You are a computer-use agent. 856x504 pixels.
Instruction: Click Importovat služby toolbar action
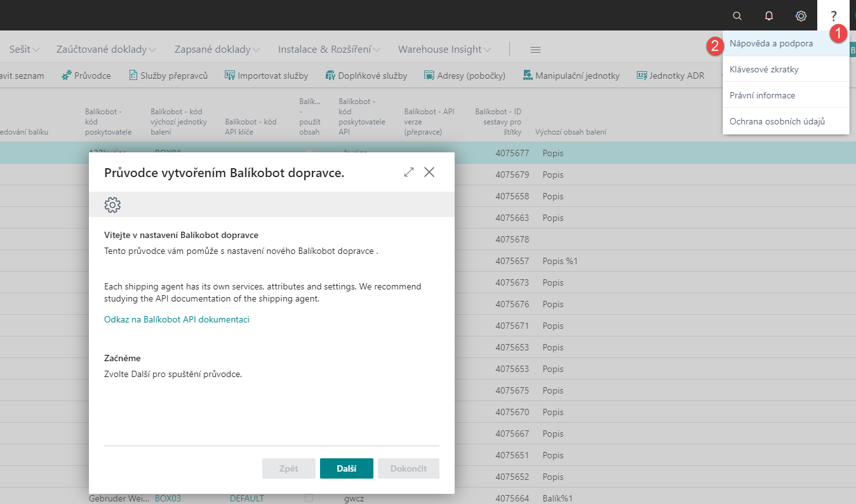tap(267, 76)
